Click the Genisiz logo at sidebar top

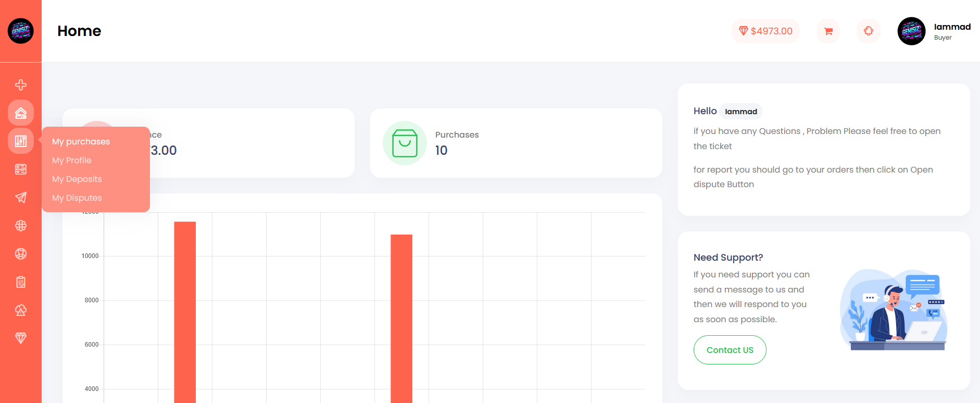click(x=21, y=31)
